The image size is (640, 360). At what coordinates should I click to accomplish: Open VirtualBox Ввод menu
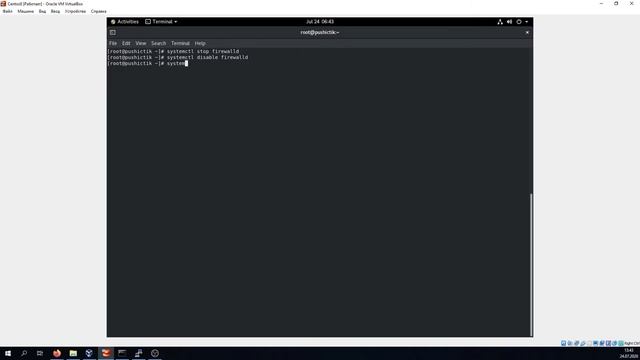click(x=55, y=11)
